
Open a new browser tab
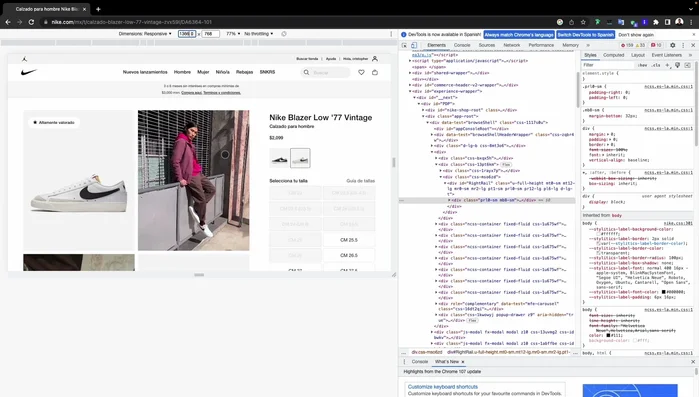(98, 9)
